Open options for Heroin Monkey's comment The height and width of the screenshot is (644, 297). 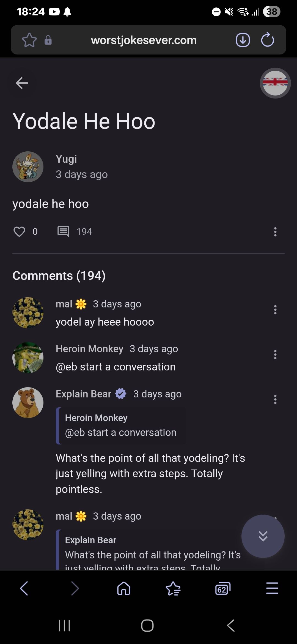pos(275,355)
